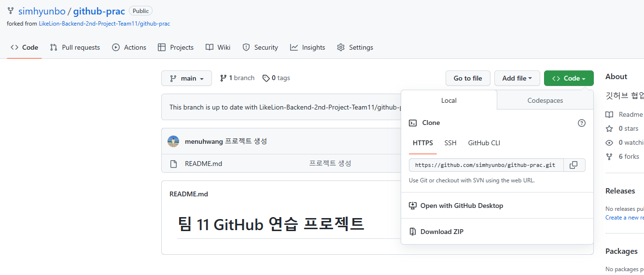
Task: Click the Create a new release link
Action: tap(625, 218)
